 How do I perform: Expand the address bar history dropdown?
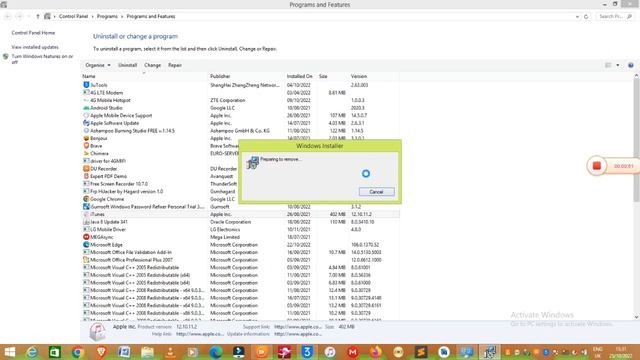pos(577,16)
